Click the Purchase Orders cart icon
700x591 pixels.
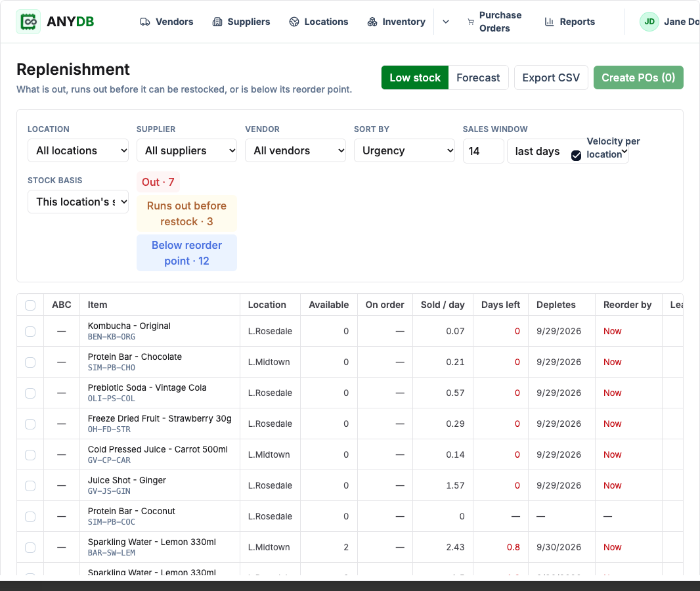pyautogui.click(x=471, y=22)
